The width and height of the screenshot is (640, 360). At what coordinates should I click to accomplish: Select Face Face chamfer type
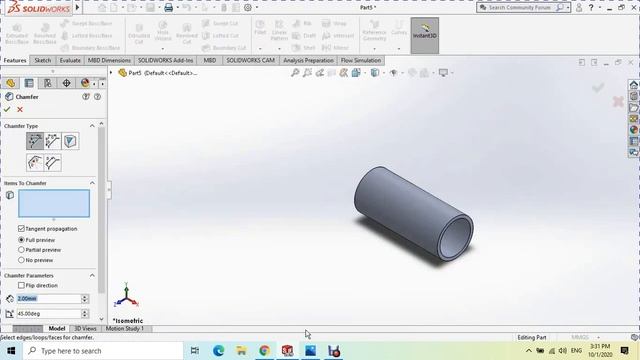pos(53,163)
